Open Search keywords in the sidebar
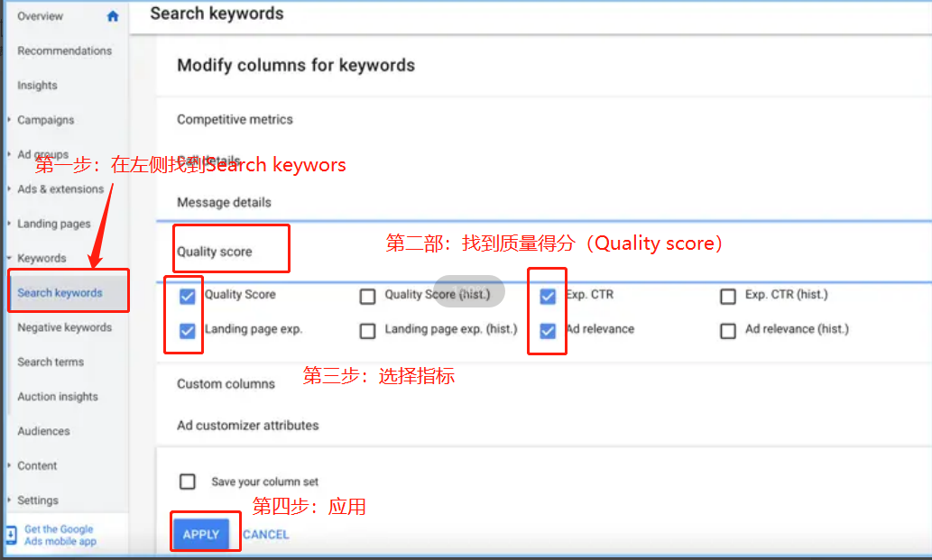Viewport: 932px width, 560px height. pos(60,293)
